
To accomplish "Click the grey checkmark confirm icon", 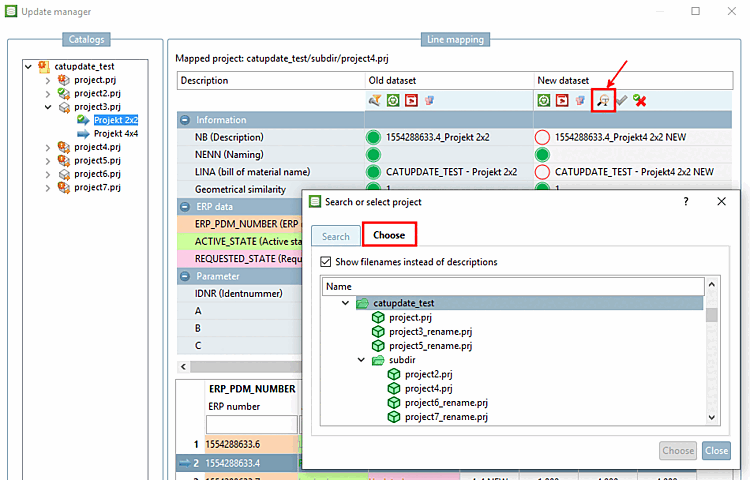I will (621, 100).
